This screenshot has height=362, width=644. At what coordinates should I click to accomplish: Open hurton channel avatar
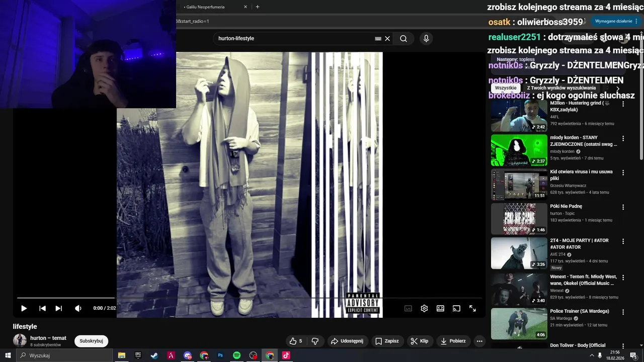coord(20,340)
